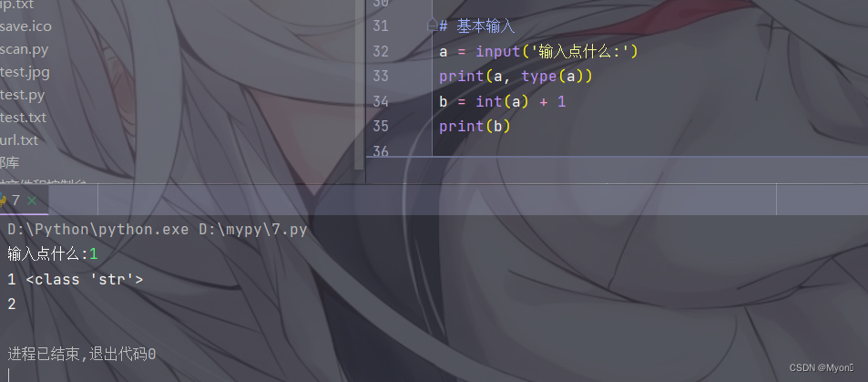Open save.ico in the project tree
The image size is (868, 382).
coord(26,26)
